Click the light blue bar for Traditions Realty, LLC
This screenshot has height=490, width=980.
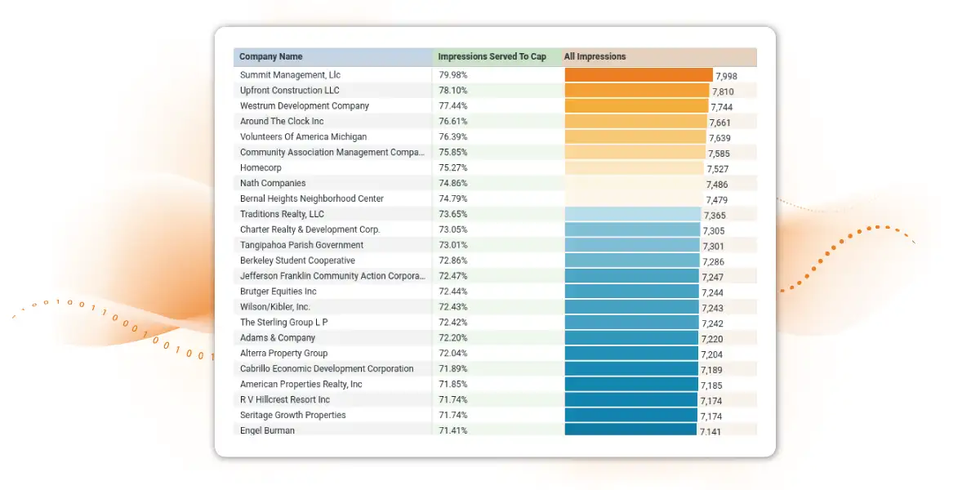coord(633,215)
